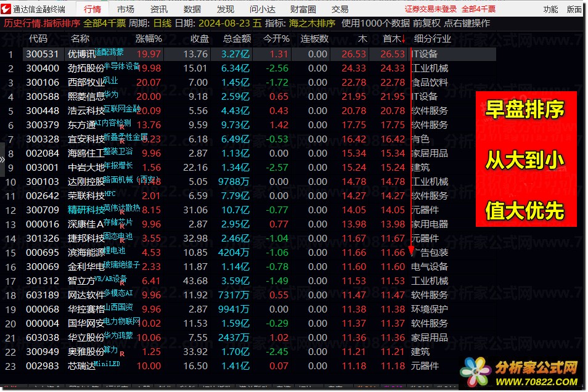588x392 pixels.
Task: Click the R marker on 宜安科技 row
Action: point(122,142)
